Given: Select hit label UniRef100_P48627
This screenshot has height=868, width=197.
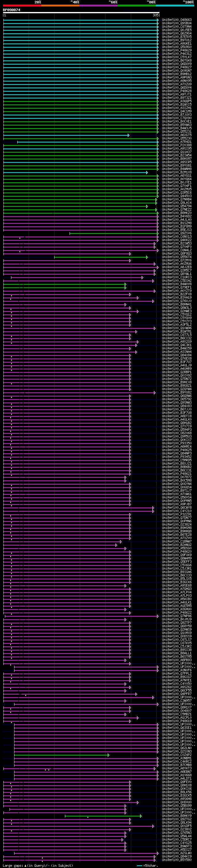Looking at the screenshot, I should click(x=177, y=67).
